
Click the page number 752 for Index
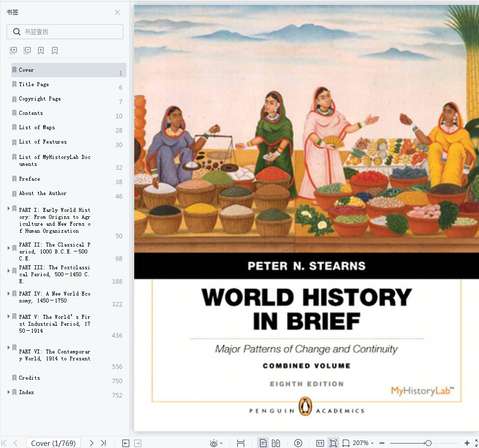[117, 396]
